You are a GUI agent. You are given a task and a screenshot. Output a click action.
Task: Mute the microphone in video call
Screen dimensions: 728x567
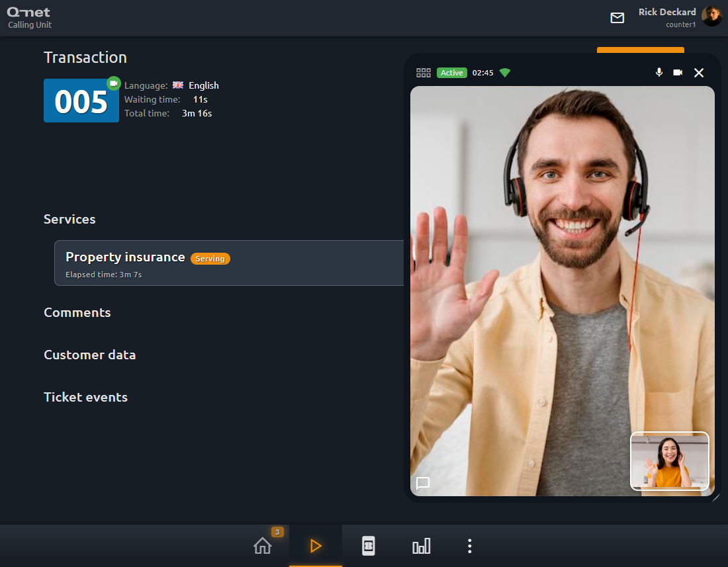pos(659,72)
